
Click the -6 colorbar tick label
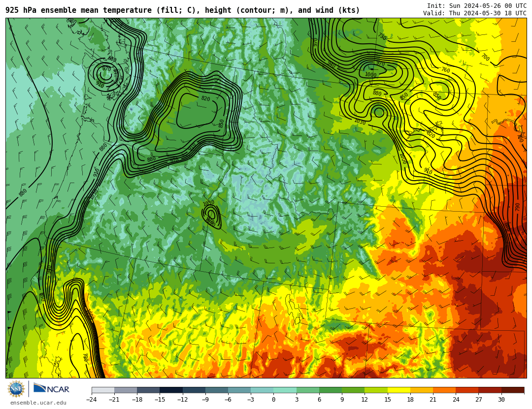point(228,400)
